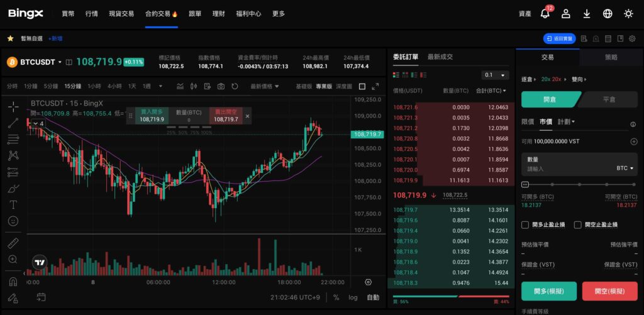Switch to 策略 tab

point(611,57)
